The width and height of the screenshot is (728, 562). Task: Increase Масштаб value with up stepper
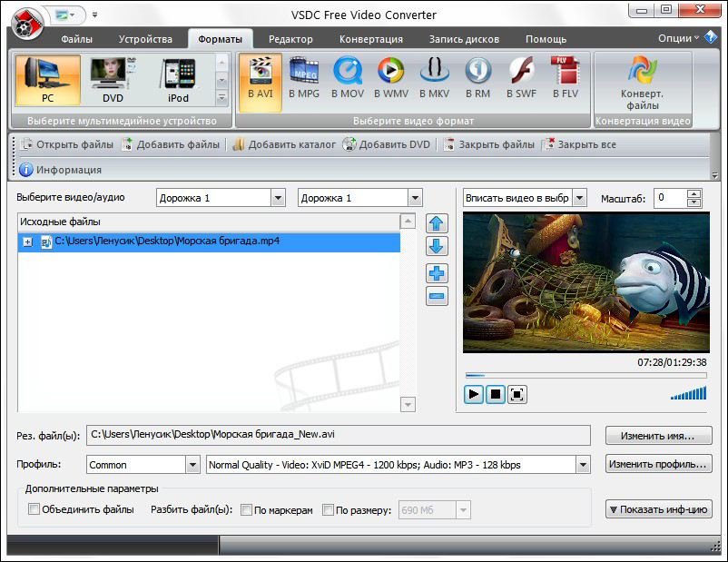pyautogui.click(x=694, y=193)
